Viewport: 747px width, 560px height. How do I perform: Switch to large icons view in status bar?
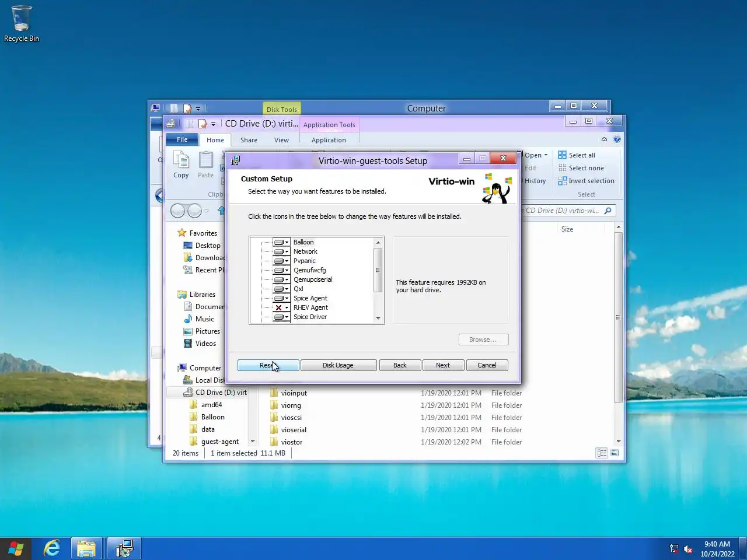(615, 453)
